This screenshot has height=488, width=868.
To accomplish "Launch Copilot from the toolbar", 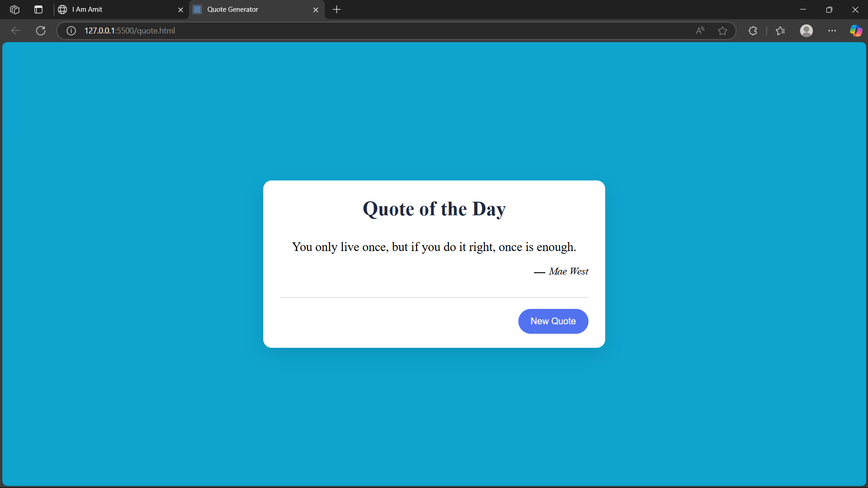I will 856,31.
